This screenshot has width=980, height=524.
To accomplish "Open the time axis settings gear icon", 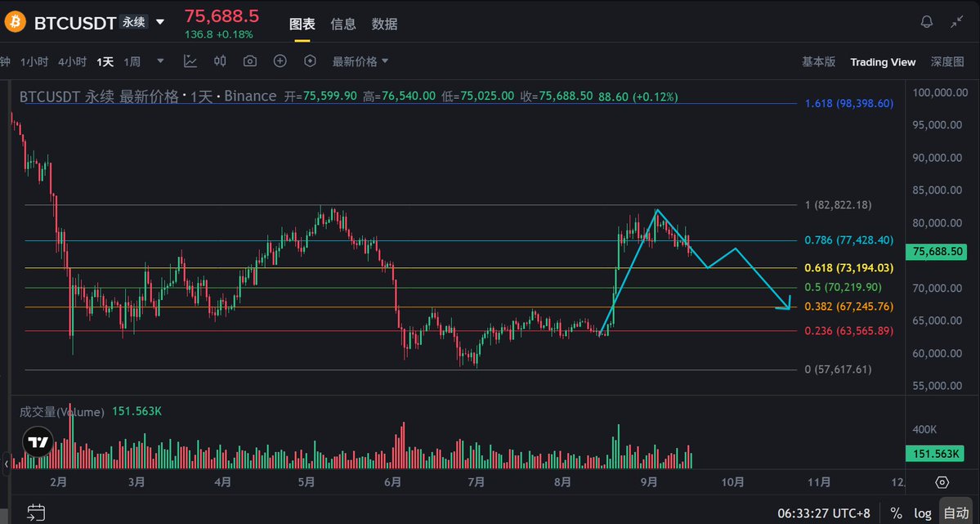I will point(942,482).
